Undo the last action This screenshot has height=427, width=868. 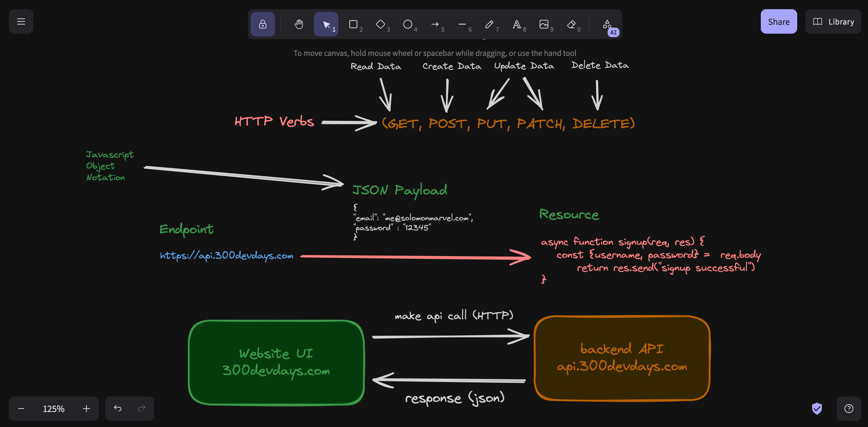(x=117, y=408)
